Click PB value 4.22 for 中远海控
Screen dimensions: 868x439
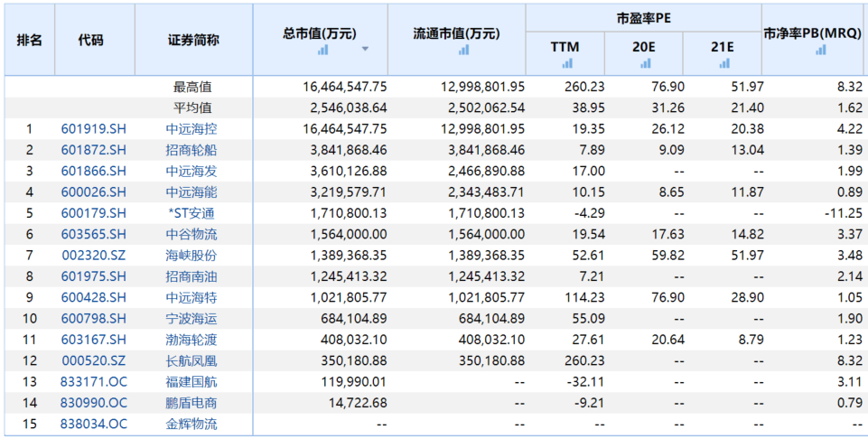click(x=850, y=129)
